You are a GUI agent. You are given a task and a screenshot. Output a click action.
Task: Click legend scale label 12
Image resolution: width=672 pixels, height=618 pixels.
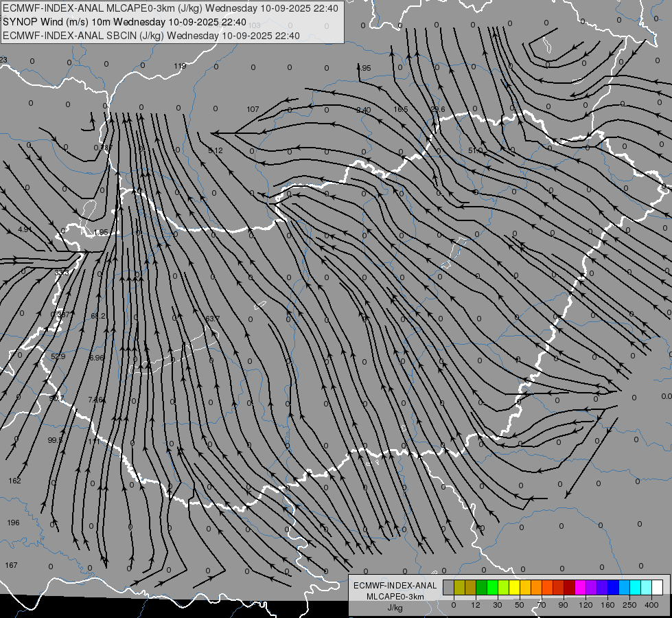pos(476,605)
